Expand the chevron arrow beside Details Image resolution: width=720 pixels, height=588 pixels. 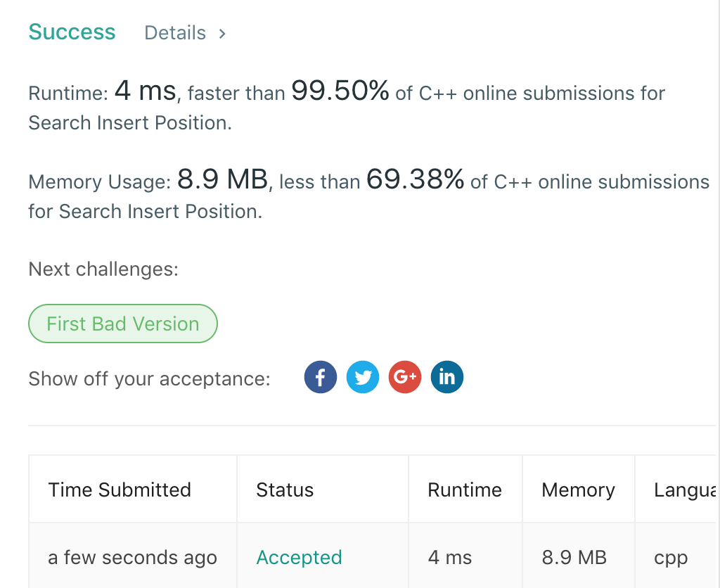(222, 33)
